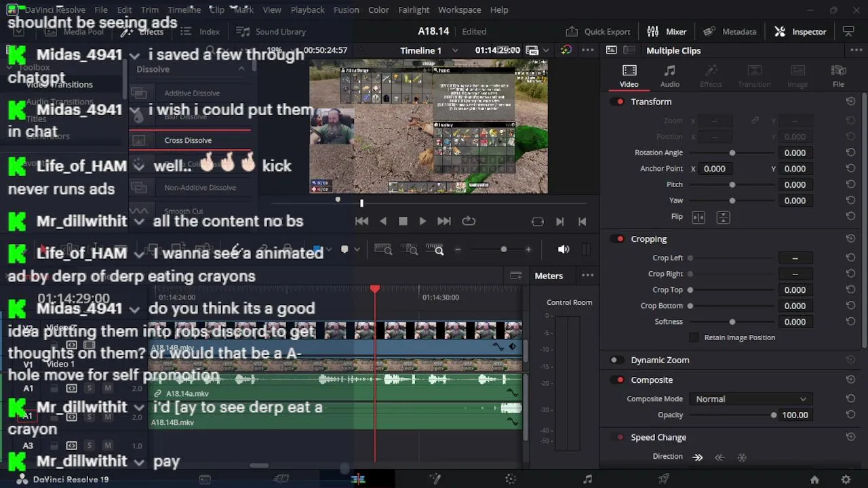Adjust the timeline zoom slider handle

(503, 249)
